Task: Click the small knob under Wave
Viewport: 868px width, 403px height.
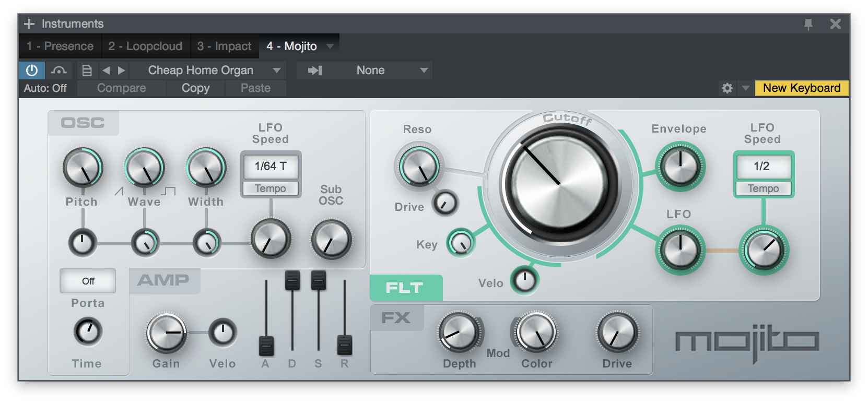Action: pos(145,242)
